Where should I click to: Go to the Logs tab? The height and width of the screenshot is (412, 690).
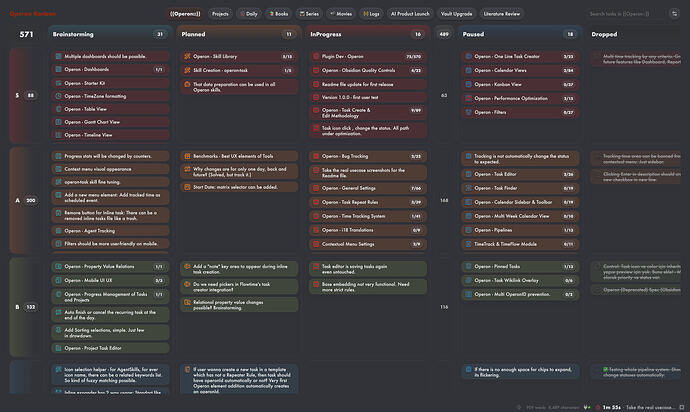coord(371,14)
